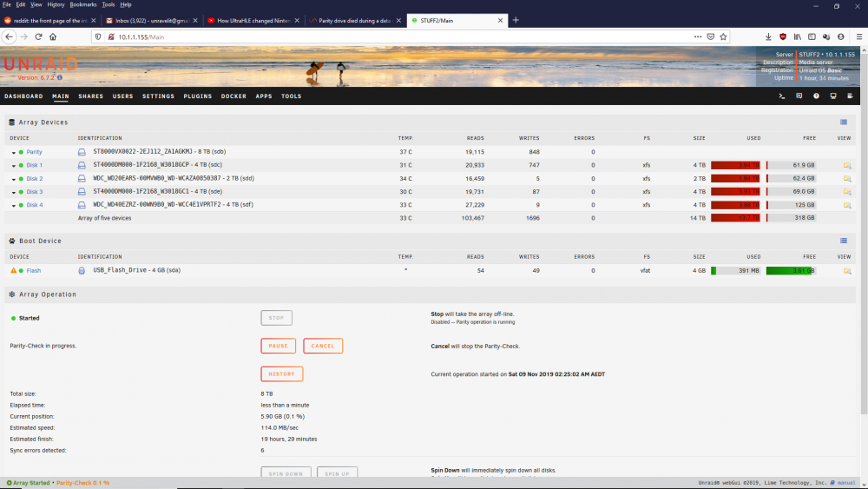The height and width of the screenshot is (489, 868).
Task: Click the feedback icon in Unraid navbar
Action: click(799, 96)
